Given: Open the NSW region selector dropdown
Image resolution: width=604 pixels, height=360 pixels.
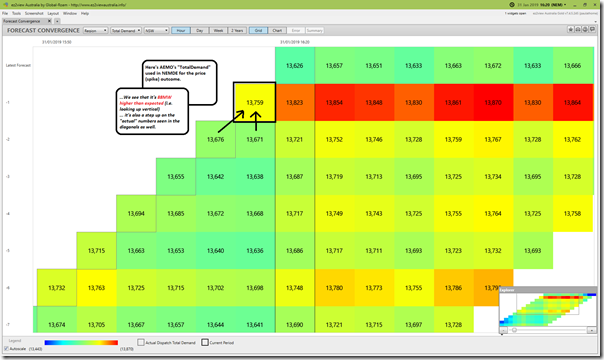Looking at the screenshot, I should pyautogui.click(x=156, y=30).
